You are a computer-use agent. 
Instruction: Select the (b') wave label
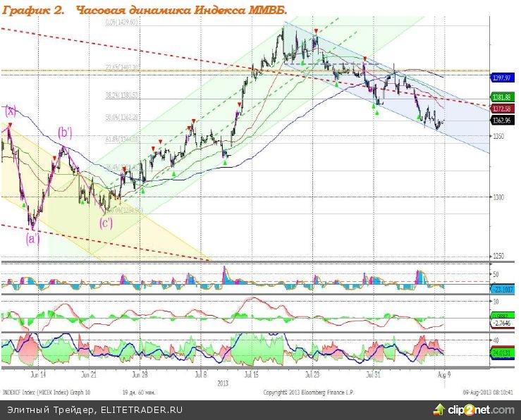click(x=65, y=132)
